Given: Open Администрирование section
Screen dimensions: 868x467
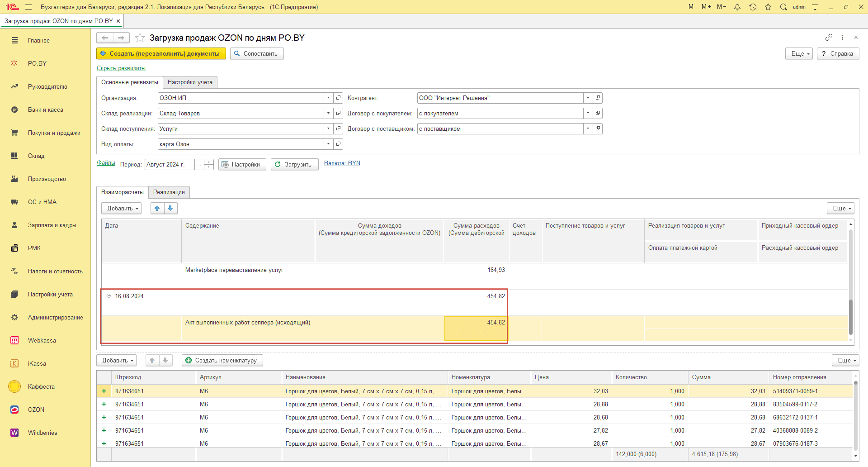Looking at the screenshot, I should [x=55, y=318].
